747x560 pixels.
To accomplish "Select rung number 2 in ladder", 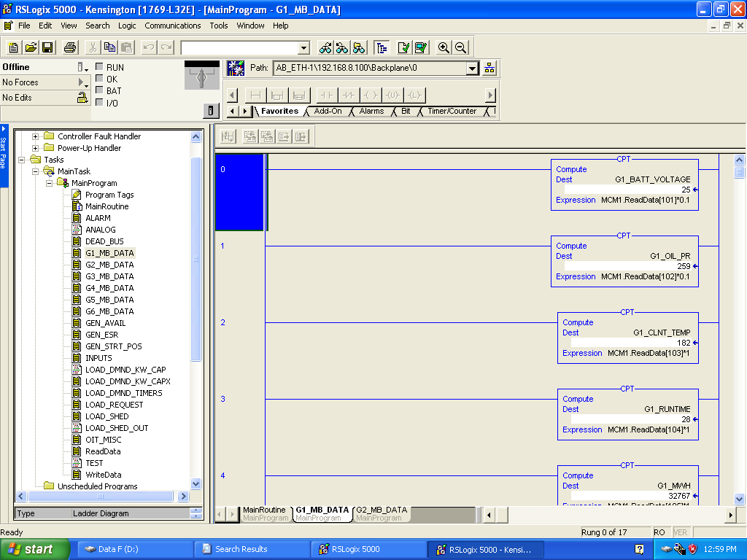I will coord(222,322).
